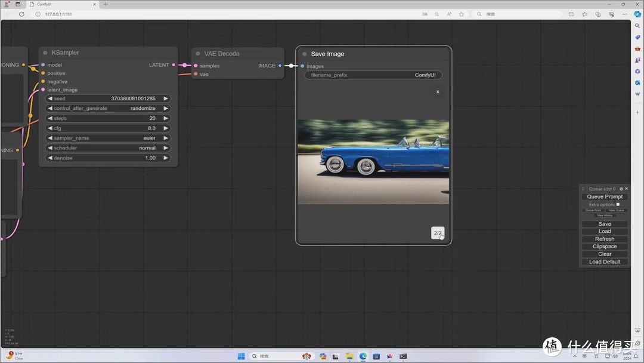644x363 pixels.
Task: Open the Windows Start menu
Action: [x=241, y=356]
